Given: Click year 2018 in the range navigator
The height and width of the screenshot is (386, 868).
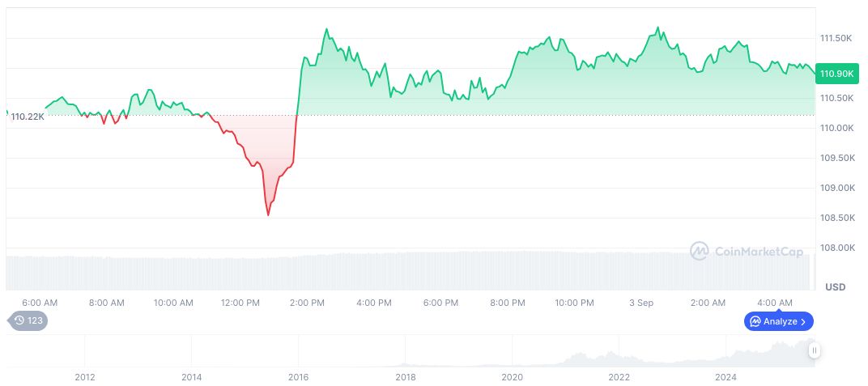Looking at the screenshot, I should 406,377.
